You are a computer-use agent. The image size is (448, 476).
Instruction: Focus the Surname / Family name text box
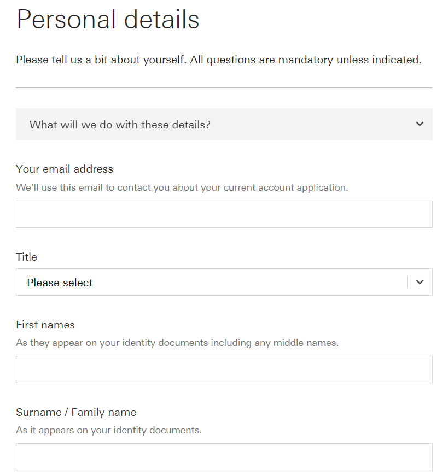(x=224, y=457)
